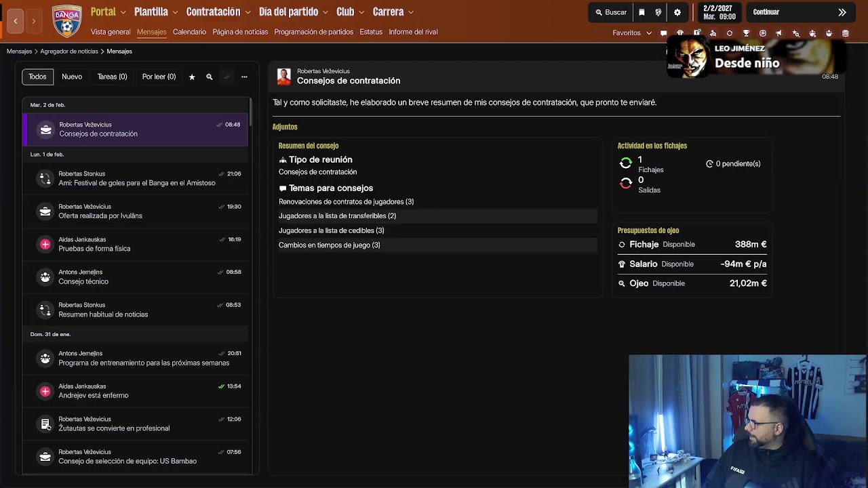Click the Ojeo magnifier budget icon

click(x=622, y=284)
